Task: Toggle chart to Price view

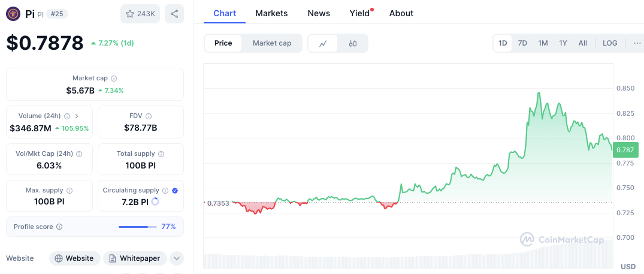Action: tap(223, 43)
